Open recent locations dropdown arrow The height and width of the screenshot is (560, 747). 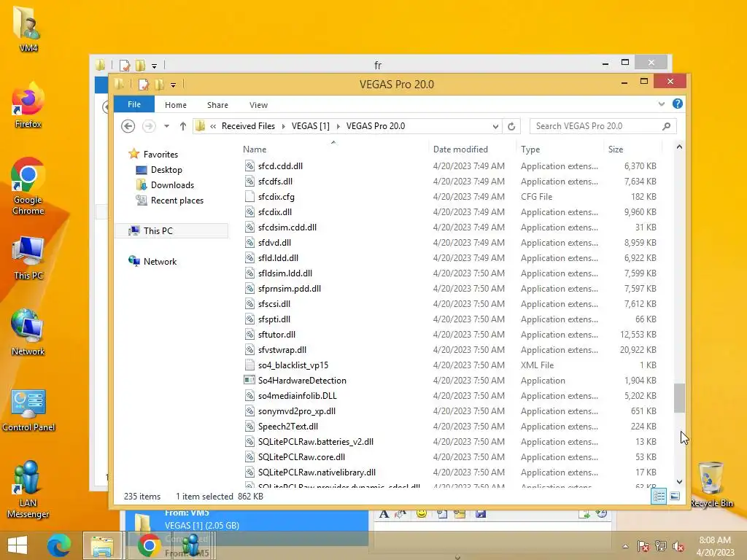[x=166, y=126]
